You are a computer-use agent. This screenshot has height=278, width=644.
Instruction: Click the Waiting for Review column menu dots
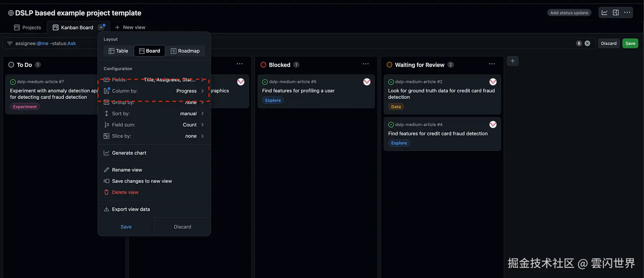492,64
